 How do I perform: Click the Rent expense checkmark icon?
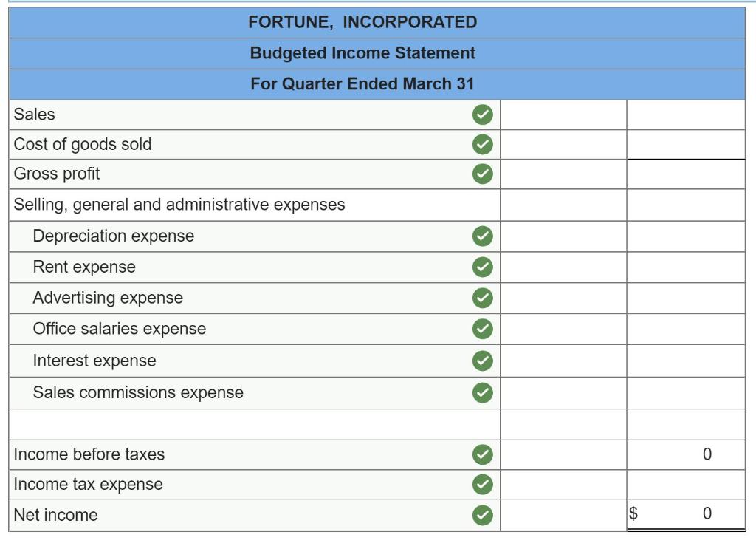click(482, 267)
